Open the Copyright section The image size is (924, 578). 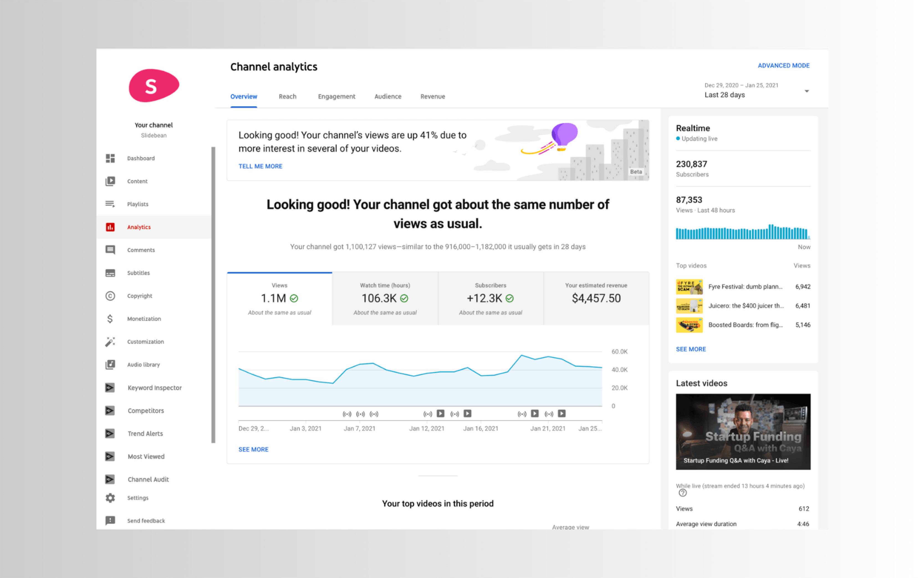(139, 295)
